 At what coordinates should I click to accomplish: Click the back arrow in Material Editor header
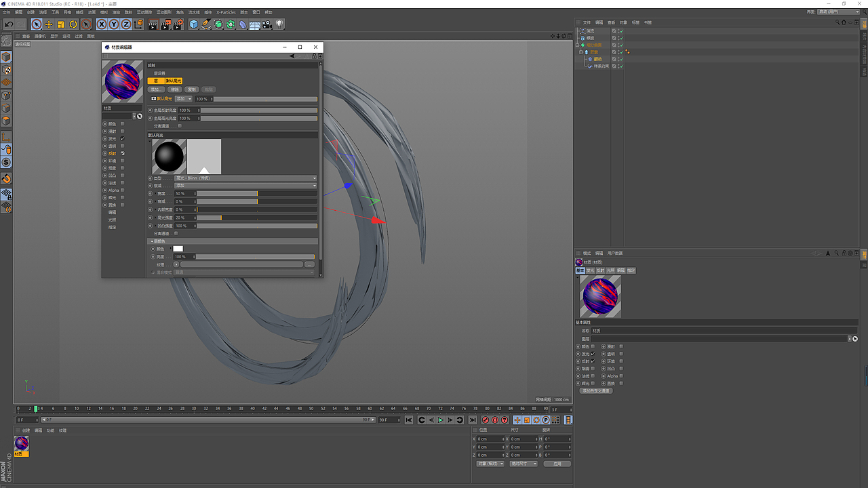292,56
